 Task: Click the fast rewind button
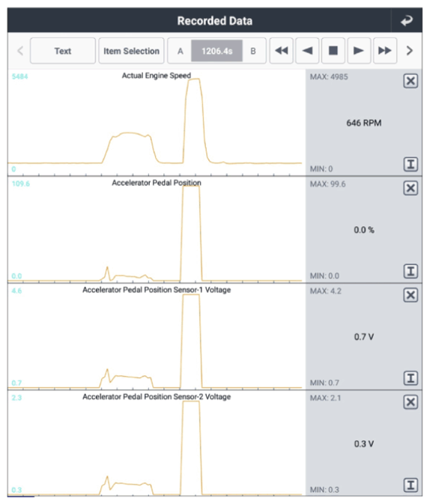282,51
